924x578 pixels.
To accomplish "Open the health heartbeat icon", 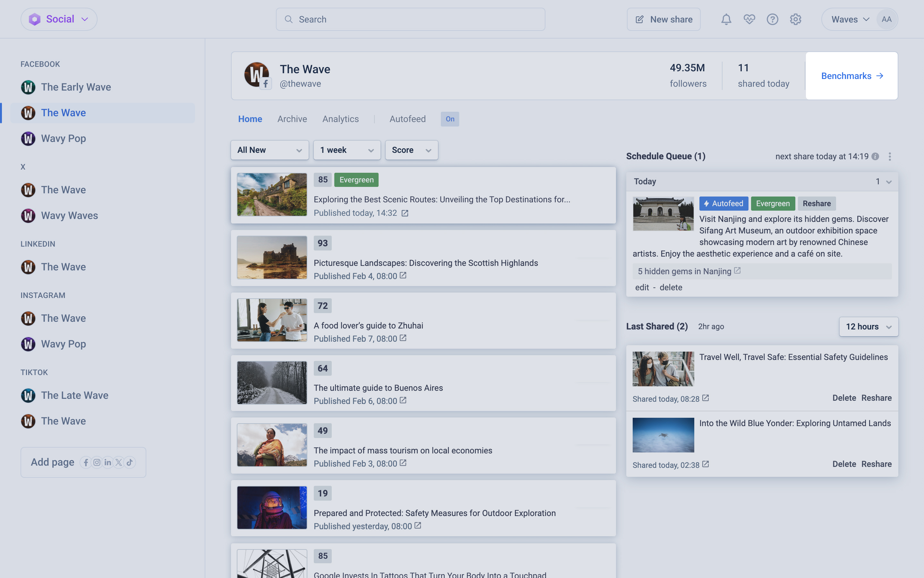I will click(x=749, y=20).
